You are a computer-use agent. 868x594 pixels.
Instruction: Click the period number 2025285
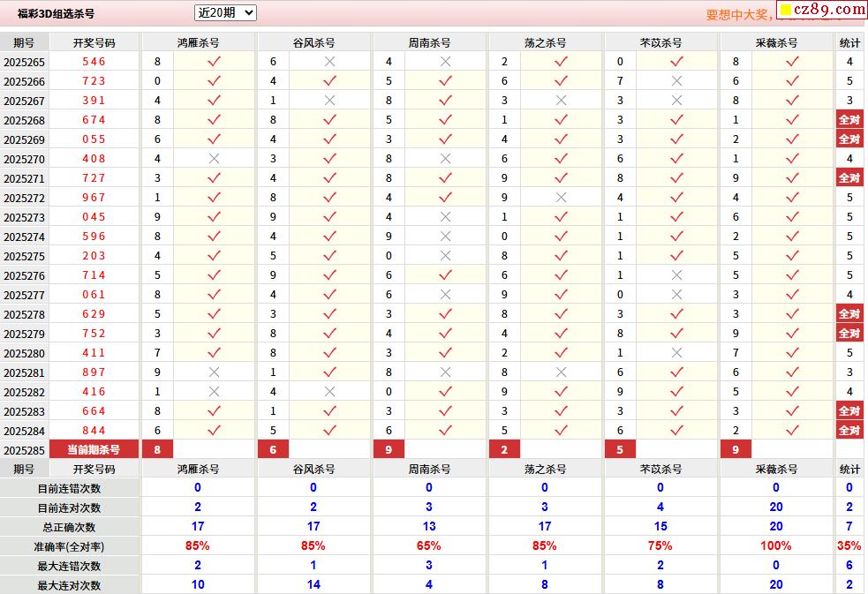(25, 450)
